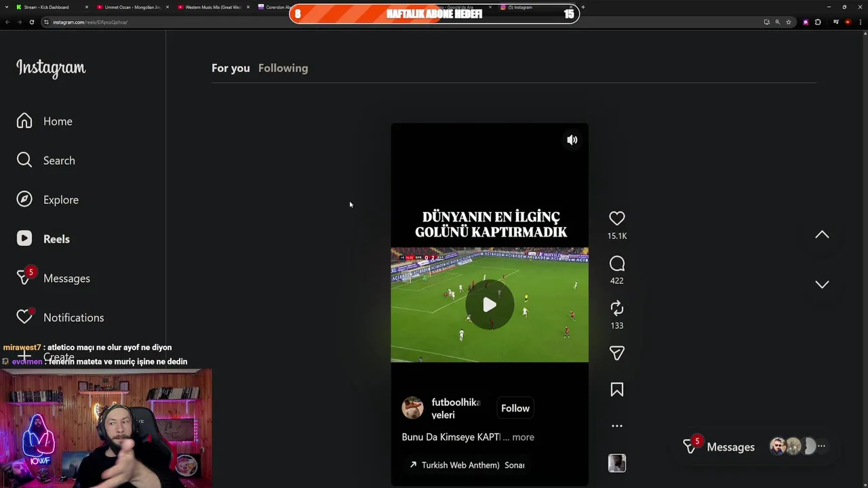Image resolution: width=868 pixels, height=488 pixels.
Task: Switch to the Corendon browser tab
Action: coord(275,7)
